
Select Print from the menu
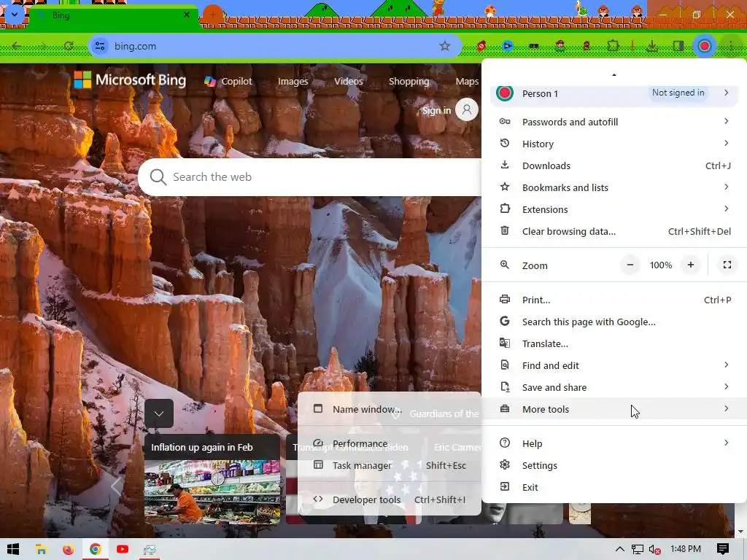(x=614, y=300)
